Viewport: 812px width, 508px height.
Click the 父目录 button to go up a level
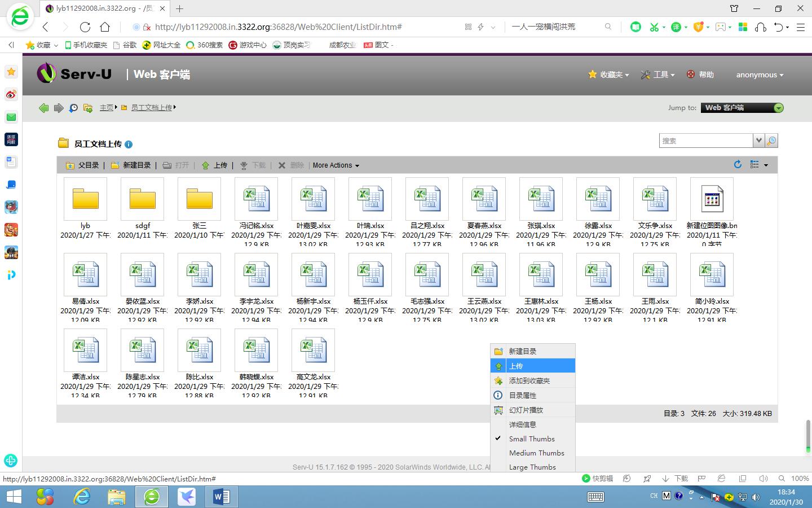(x=83, y=165)
